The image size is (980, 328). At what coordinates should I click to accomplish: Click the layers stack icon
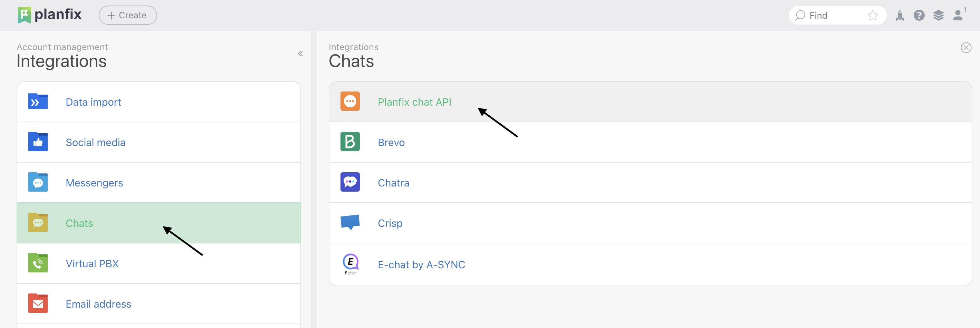(x=938, y=16)
